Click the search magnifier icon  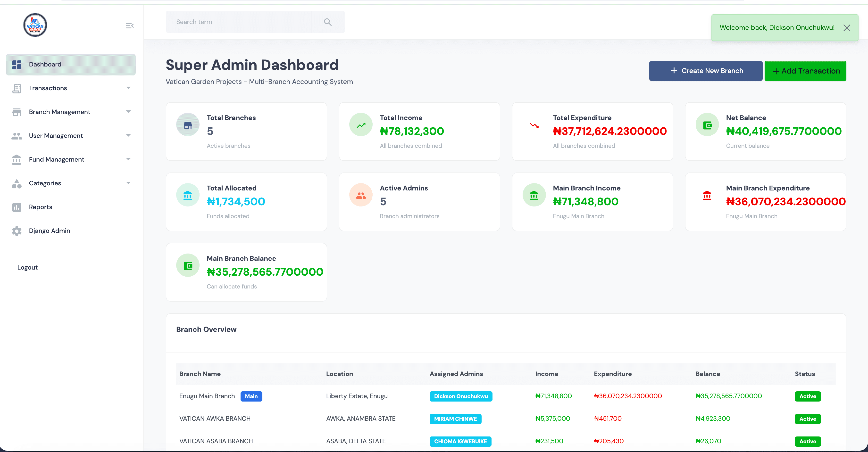(327, 22)
